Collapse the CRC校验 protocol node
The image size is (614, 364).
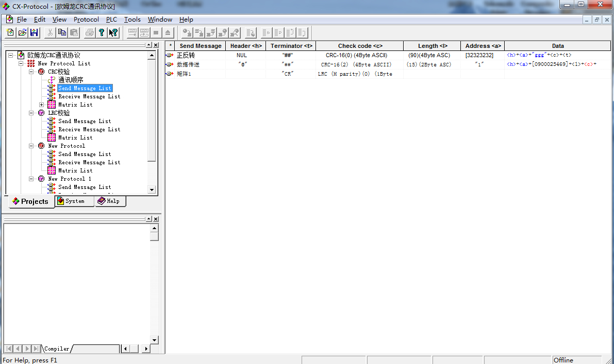31,72
